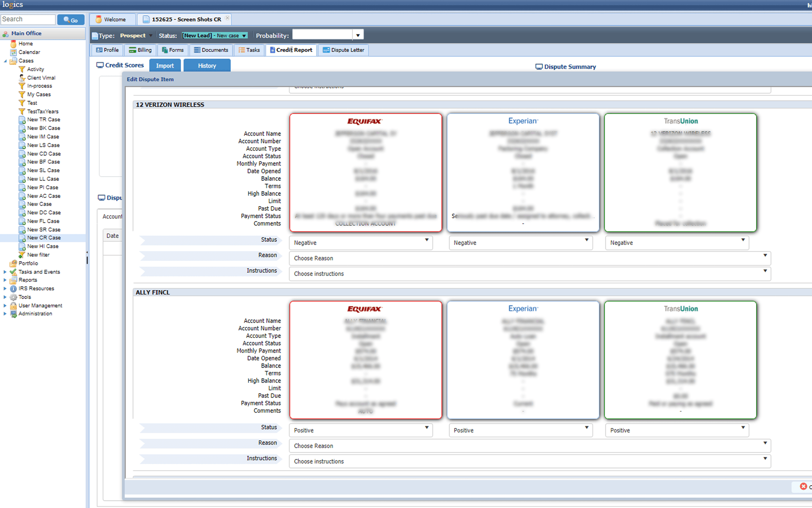This screenshot has width=812, height=508.
Task: Click the History button
Action: point(207,66)
